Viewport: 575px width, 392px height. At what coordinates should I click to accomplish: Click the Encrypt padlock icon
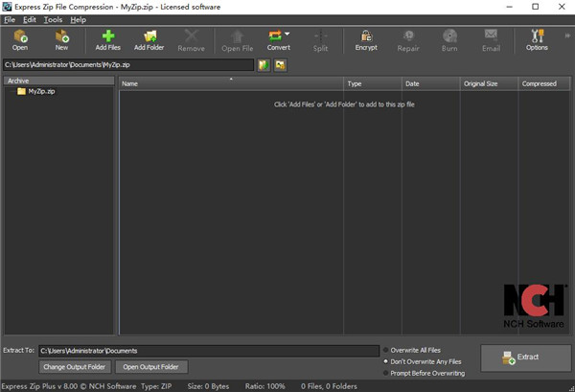point(366,39)
